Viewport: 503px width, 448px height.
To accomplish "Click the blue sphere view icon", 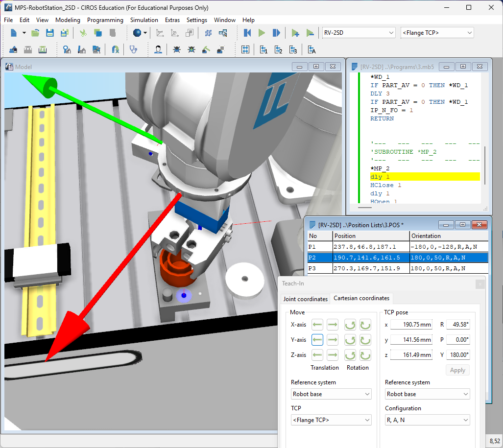I will tap(137, 33).
